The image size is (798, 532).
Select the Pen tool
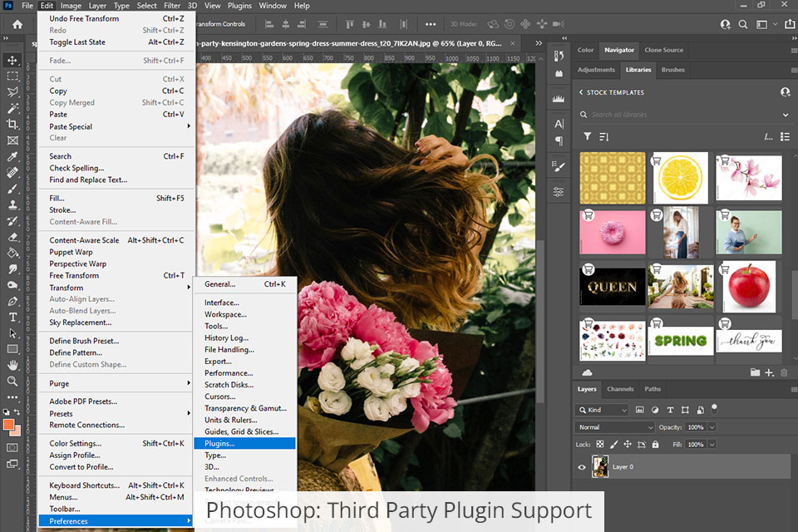point(12,302)
